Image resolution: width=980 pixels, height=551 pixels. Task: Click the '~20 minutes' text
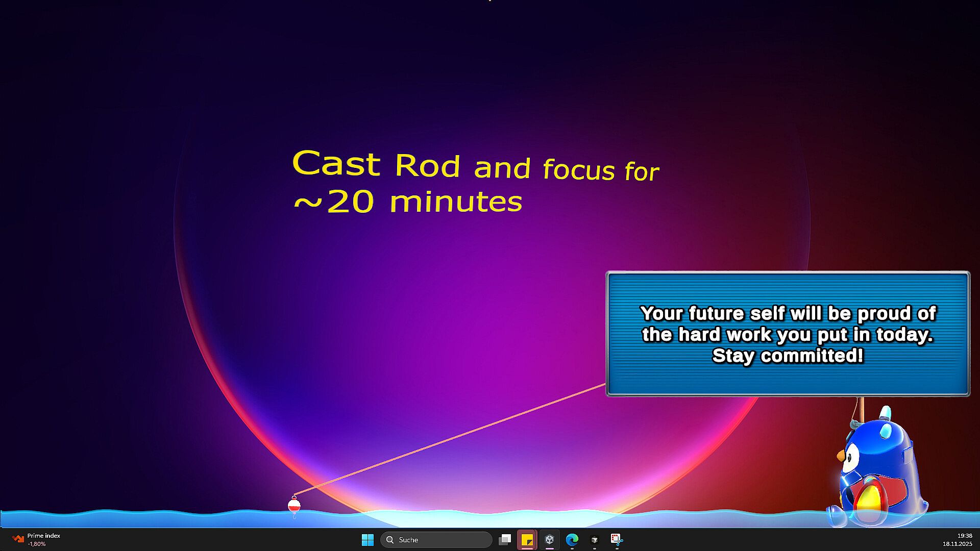pyautogui.click(x=408, y=202)
